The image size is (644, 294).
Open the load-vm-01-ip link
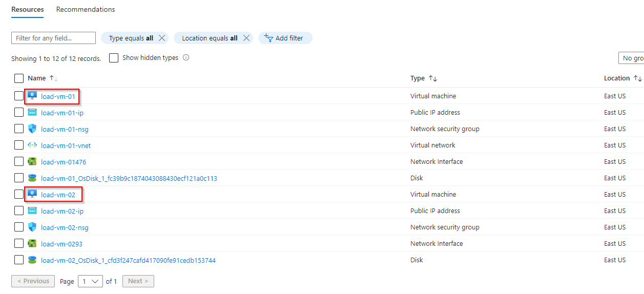click(x=62, y=113)
